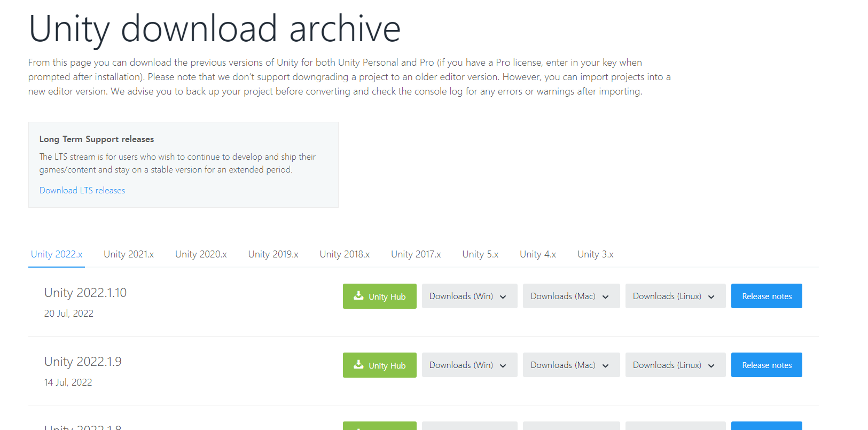
Task: Expand Downloads (Win) chevron for Unity 2022.1.9
Action: [x=503, y=366]
